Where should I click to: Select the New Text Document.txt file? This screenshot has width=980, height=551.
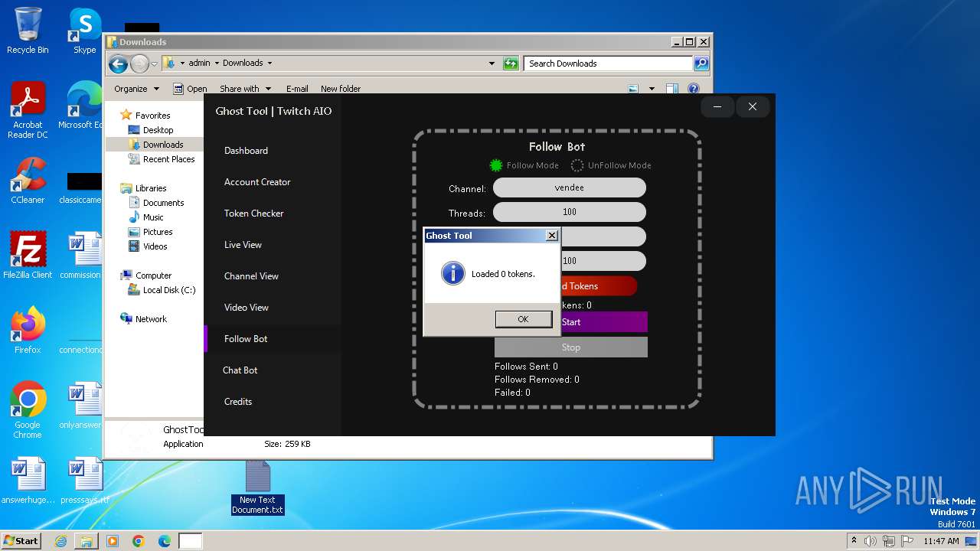[257, 487]
